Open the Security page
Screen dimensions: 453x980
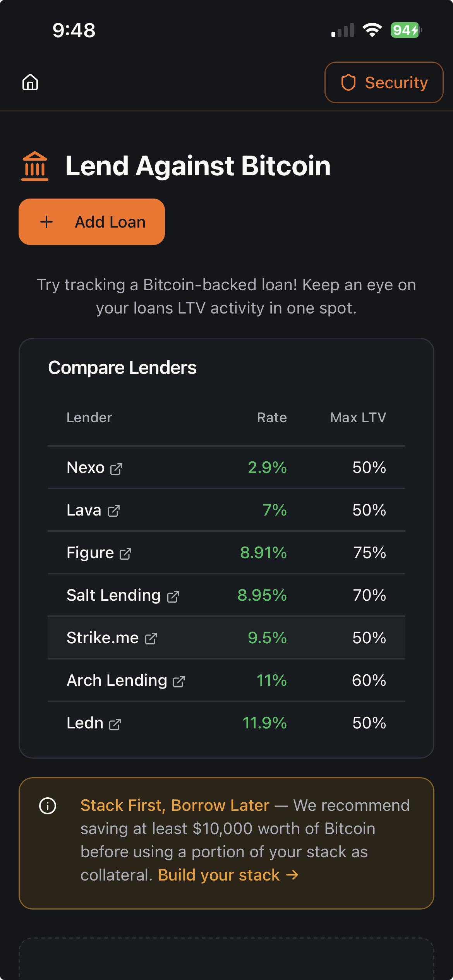pos(384,82)
